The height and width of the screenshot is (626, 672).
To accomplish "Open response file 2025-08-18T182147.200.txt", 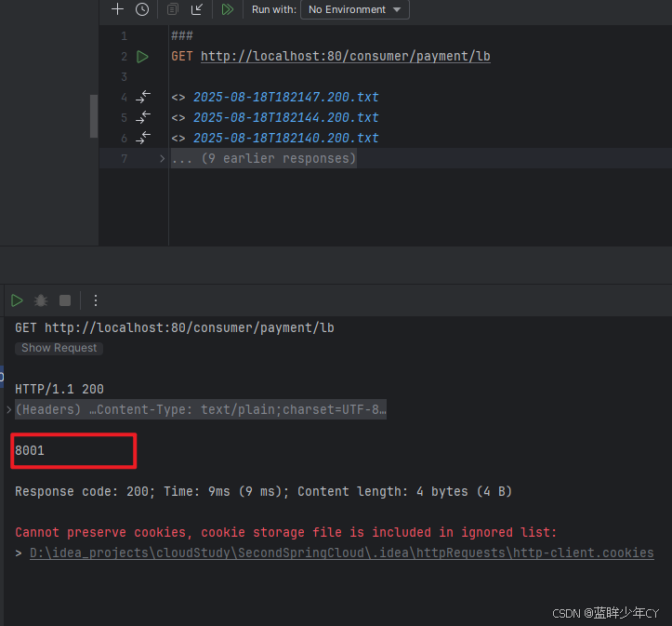I will pos(286,97).
